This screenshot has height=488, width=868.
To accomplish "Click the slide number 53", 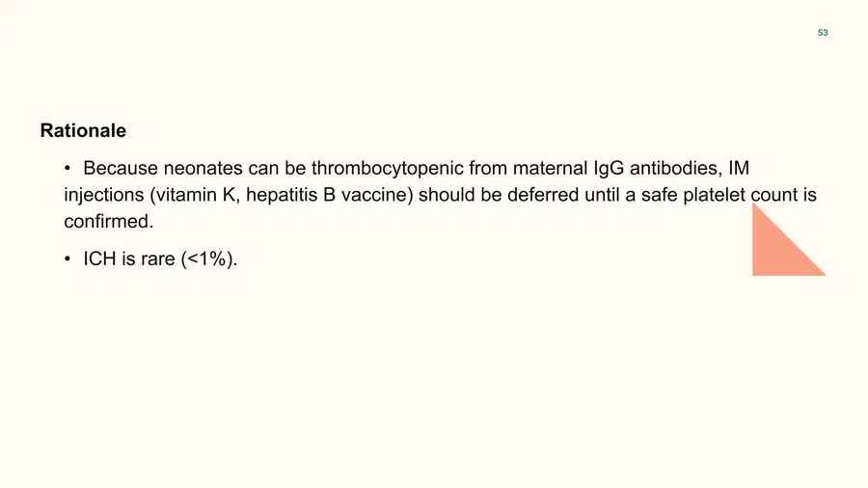I will tap(823, 33).
